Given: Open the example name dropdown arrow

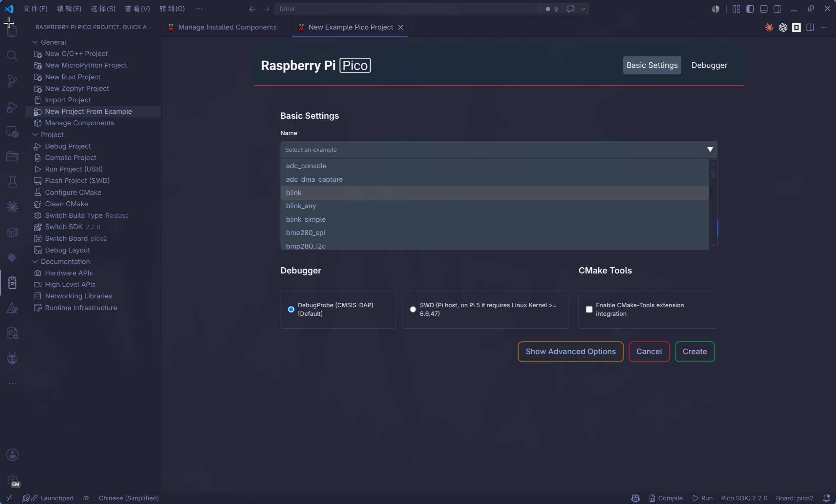Looking at the screenshot, I should pyautogui.click(x=710, y=150).
